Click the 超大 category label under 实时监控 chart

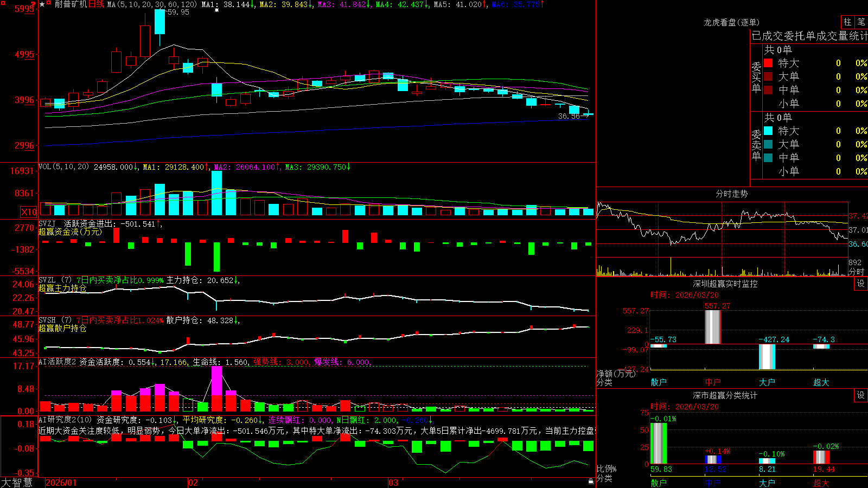[821, 382]
